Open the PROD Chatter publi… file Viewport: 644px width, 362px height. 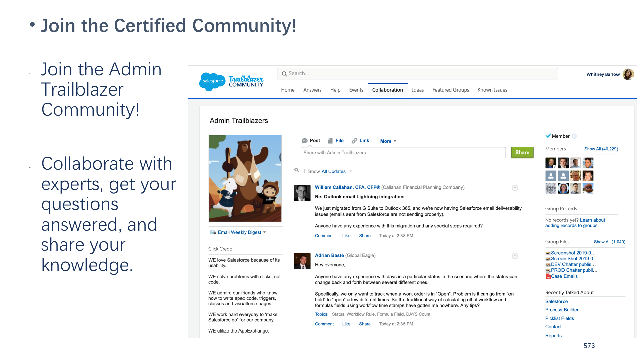(574, 270)
